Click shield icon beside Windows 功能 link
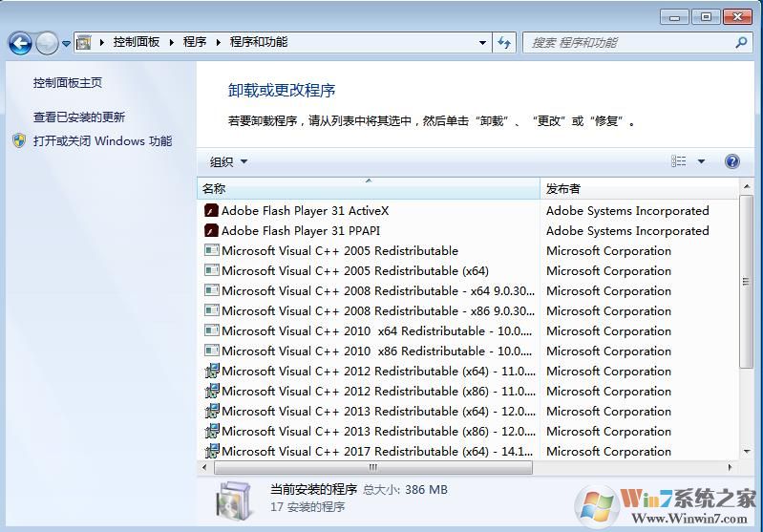The height and width of the screenshot is (532, 763). pyautogui.click(x=19, y=141)
